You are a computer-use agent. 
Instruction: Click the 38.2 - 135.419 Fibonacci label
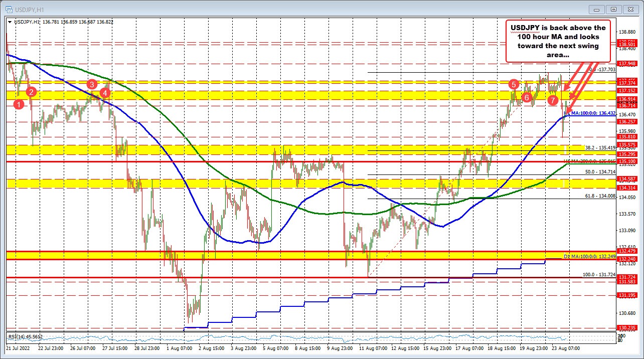click(x=600, y=148)
